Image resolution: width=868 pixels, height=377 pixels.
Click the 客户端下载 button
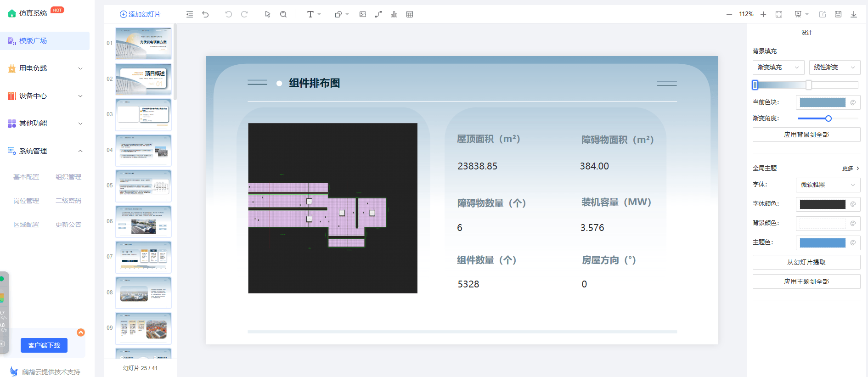[44, 345]
